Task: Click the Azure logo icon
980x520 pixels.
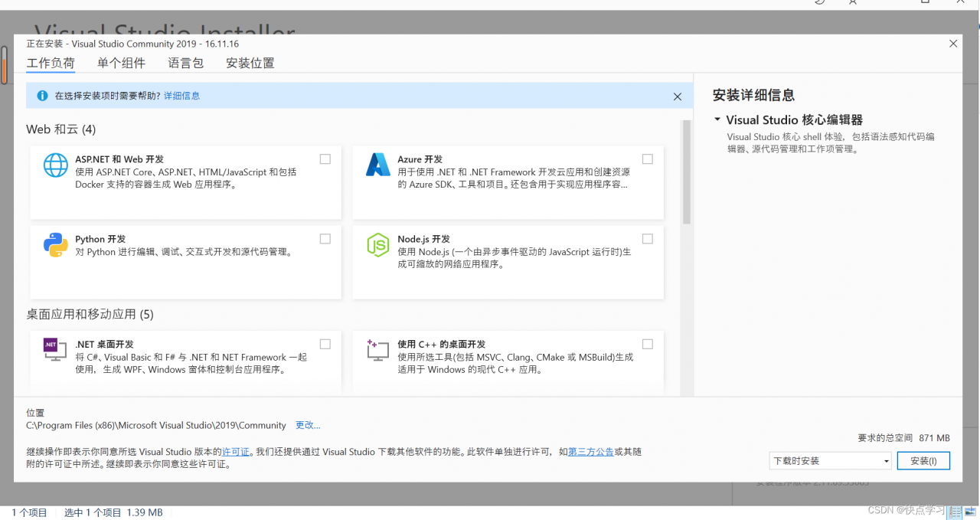Action: 378,165
